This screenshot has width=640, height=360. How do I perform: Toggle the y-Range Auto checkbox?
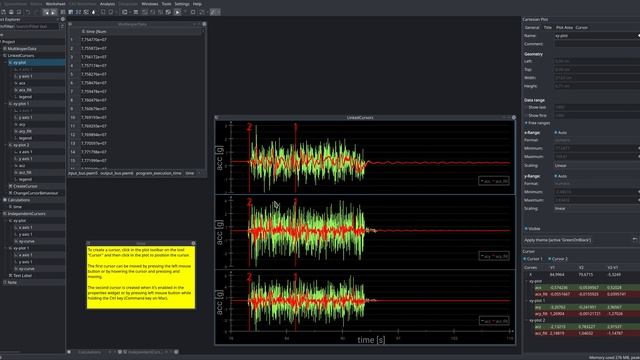[x=556, y=176]
